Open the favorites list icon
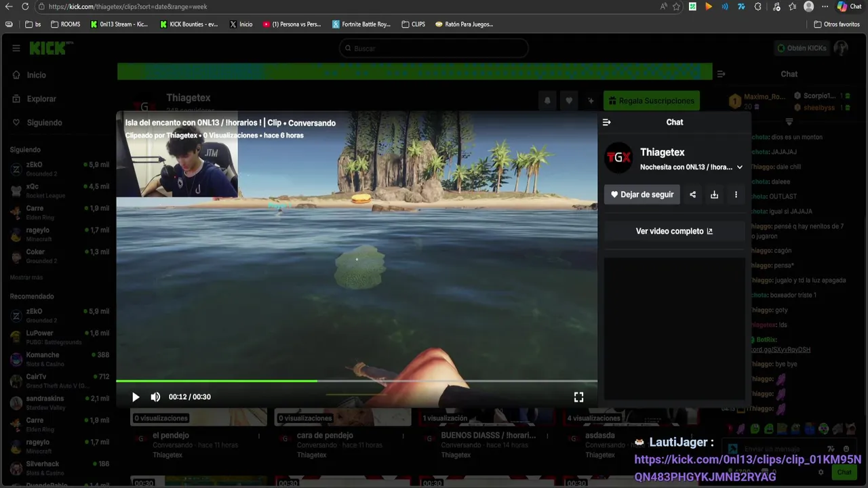Screen dimensions: 868x488 tap(792, 7)
